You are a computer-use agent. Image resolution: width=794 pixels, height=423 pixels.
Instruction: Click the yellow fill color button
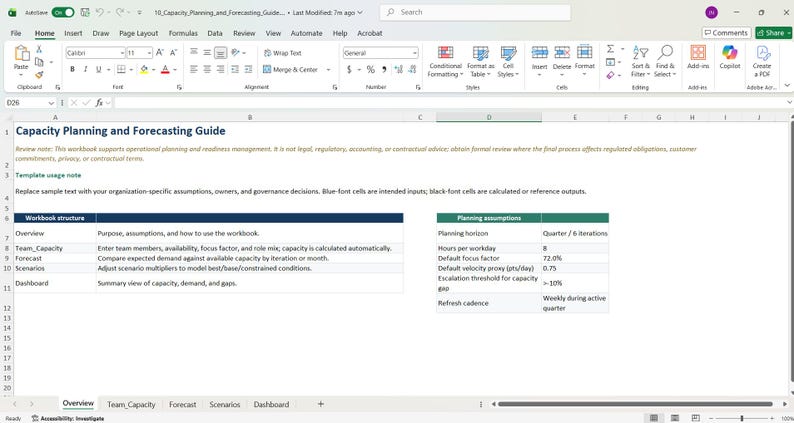click(144, 69)
